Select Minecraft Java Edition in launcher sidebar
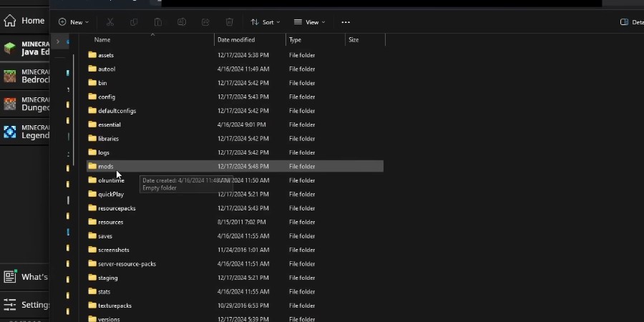644x322 pixels. point(24,48)
